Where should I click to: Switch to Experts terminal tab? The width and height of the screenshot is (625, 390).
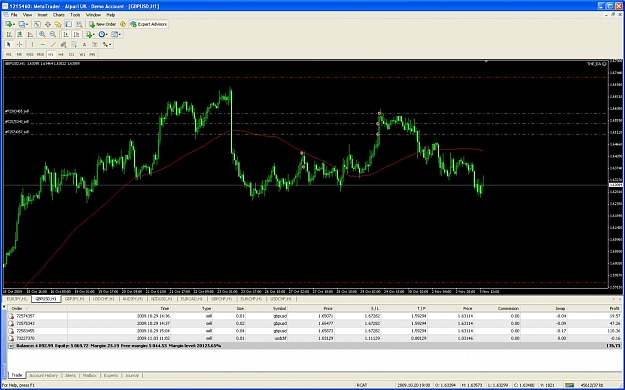[110, 375]
